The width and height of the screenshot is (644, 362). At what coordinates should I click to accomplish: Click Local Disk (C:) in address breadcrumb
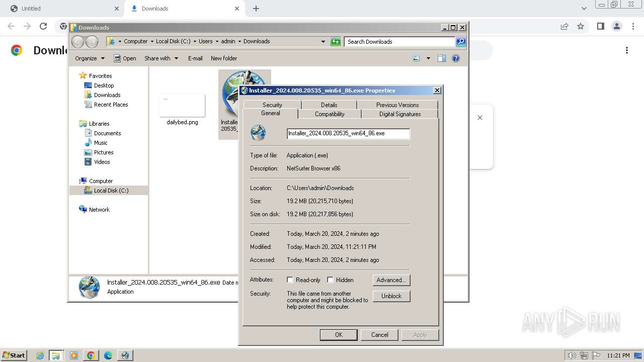coord(173,41)
